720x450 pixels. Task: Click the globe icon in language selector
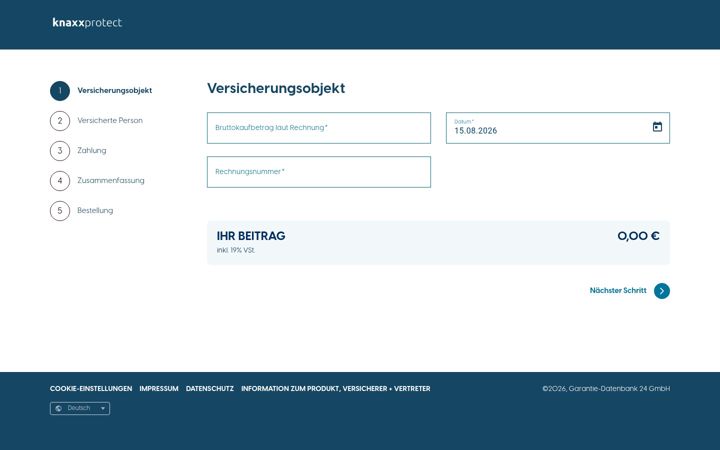pos(58,408)
